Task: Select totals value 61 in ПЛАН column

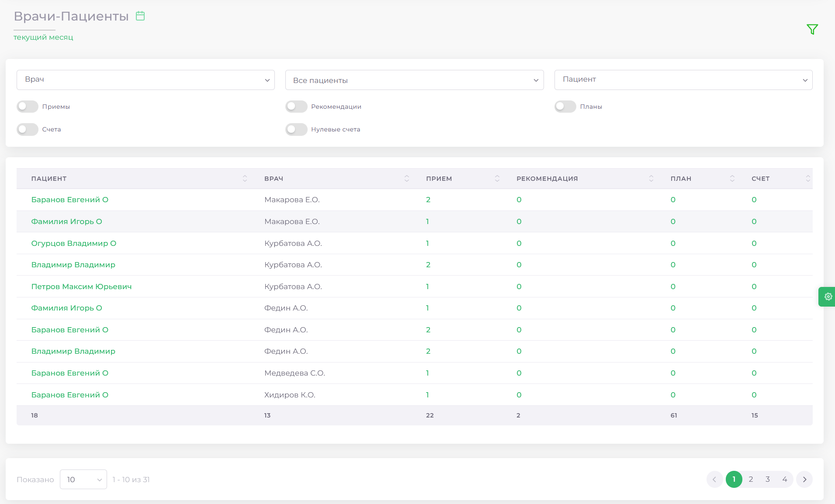Action: [674, 415]
